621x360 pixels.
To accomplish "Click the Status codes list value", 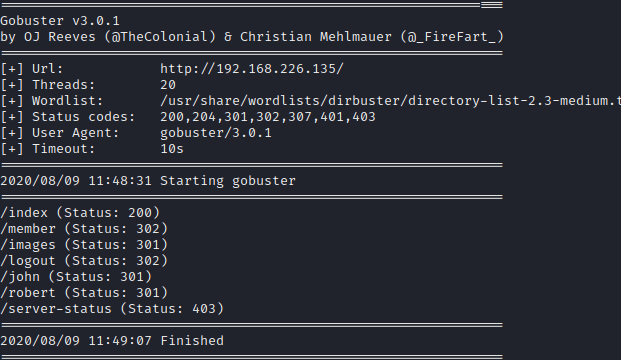I will click(268, 117).
